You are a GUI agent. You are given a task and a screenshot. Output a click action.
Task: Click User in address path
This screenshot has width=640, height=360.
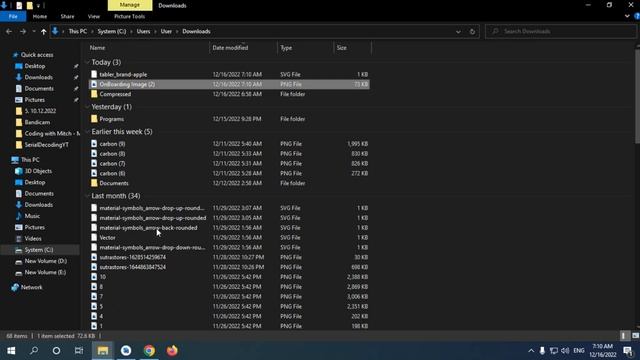tap(166, 31)
